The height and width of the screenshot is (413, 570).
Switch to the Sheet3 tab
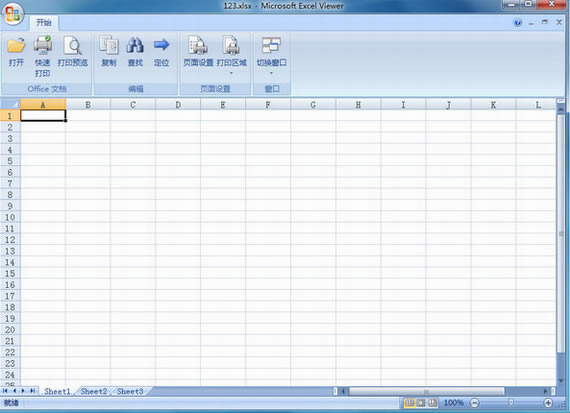(130, 391)
